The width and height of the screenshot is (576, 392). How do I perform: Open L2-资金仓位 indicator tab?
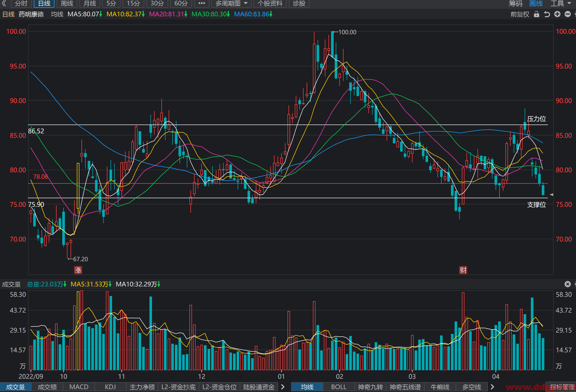220,387
